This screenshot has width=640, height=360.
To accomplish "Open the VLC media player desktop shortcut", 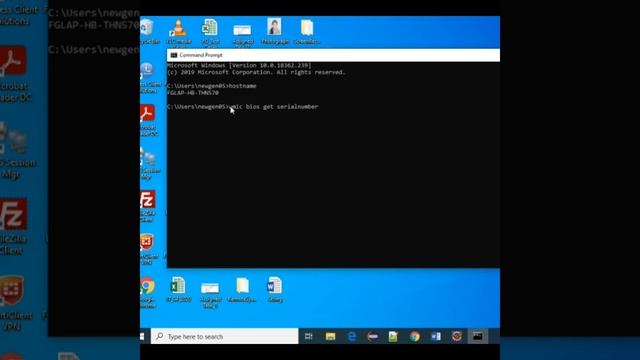I will point(178,31).
